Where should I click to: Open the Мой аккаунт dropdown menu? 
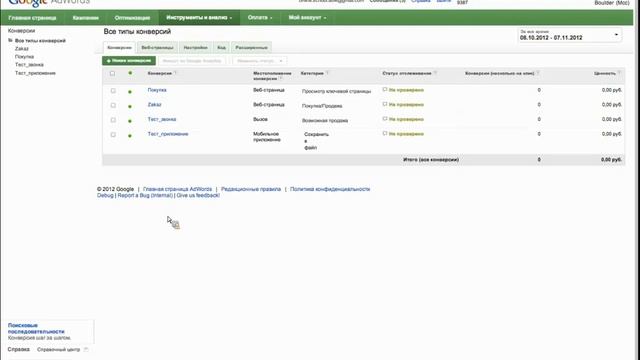pos(307,18)
